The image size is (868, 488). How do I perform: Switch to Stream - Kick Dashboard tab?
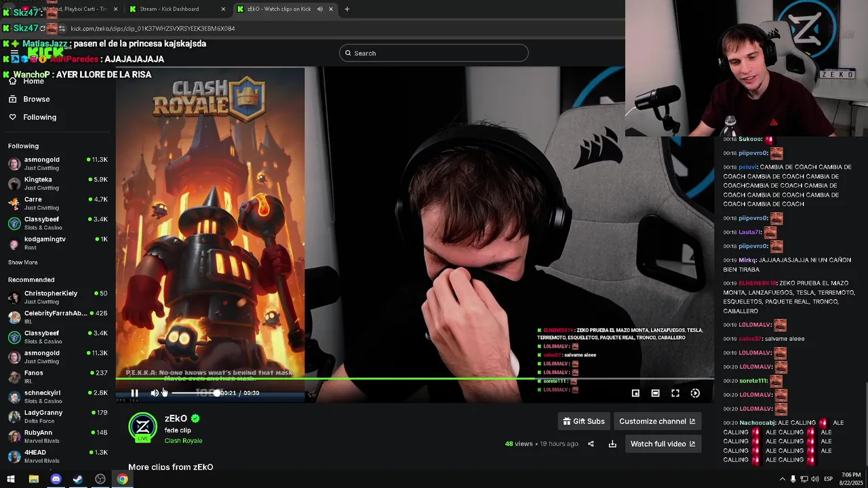pyautogui.click(x=178, y=9)
